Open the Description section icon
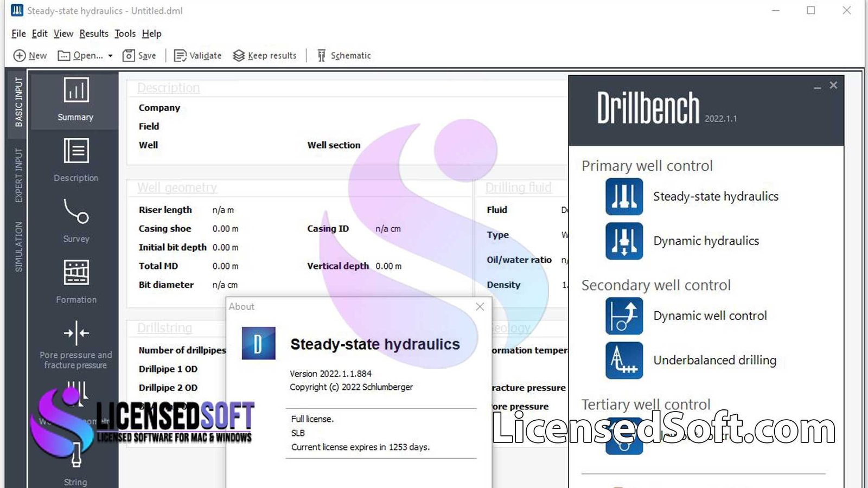This screenshot has height=488, width=868. pos(76,150)
